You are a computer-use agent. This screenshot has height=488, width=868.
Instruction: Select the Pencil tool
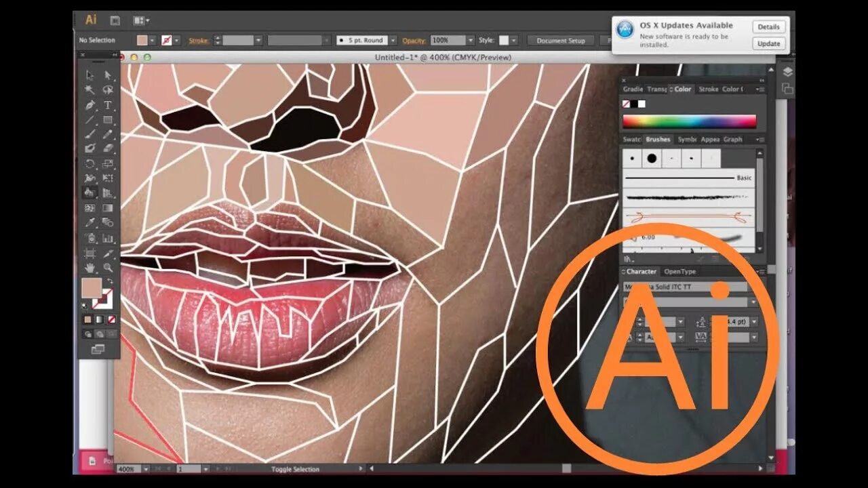tap(108, 134)
